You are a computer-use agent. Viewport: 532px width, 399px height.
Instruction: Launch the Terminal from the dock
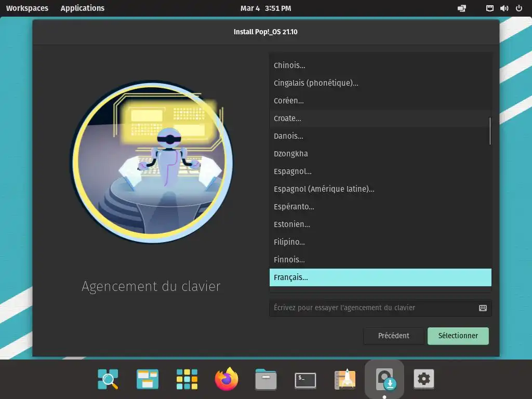(x=305, y=380)
